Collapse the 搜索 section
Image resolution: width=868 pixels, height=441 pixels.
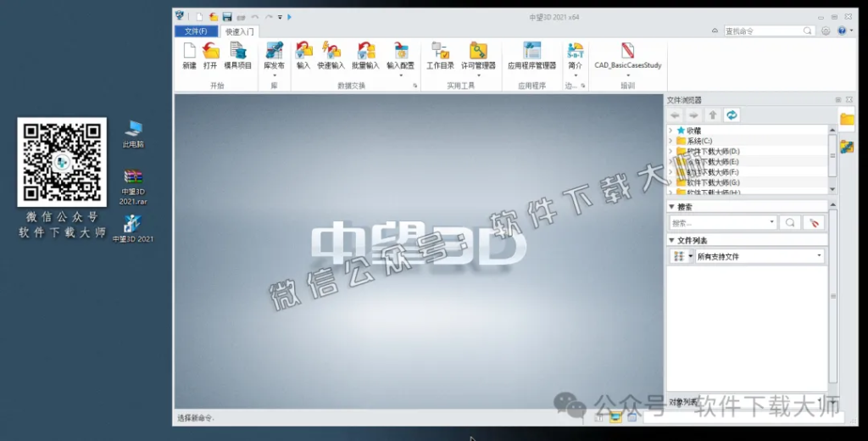coord(671,207)
